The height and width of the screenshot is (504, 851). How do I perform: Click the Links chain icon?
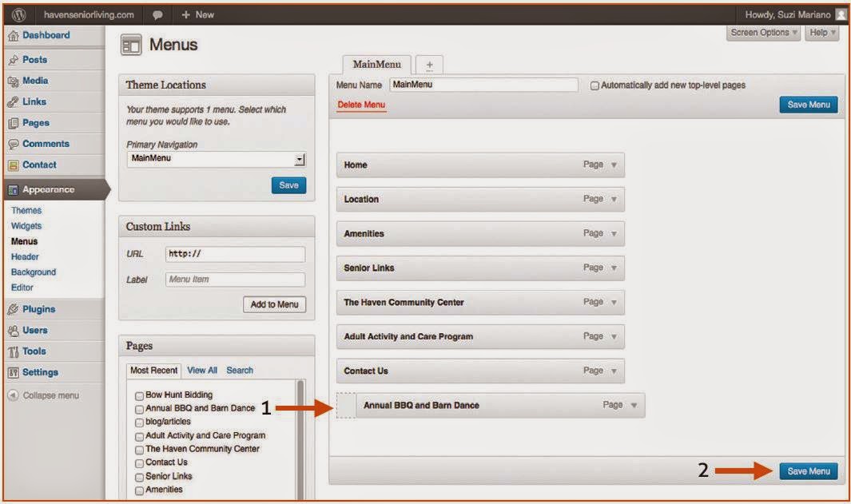click(x=13, y=102)
